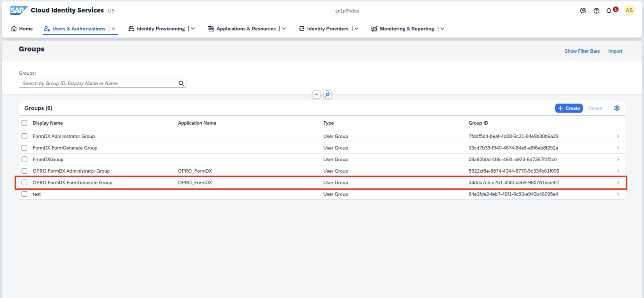The width and height of the screenshot is (644, 298).
Task: Click the Groups search input field
Action: (x=98, y=83)
